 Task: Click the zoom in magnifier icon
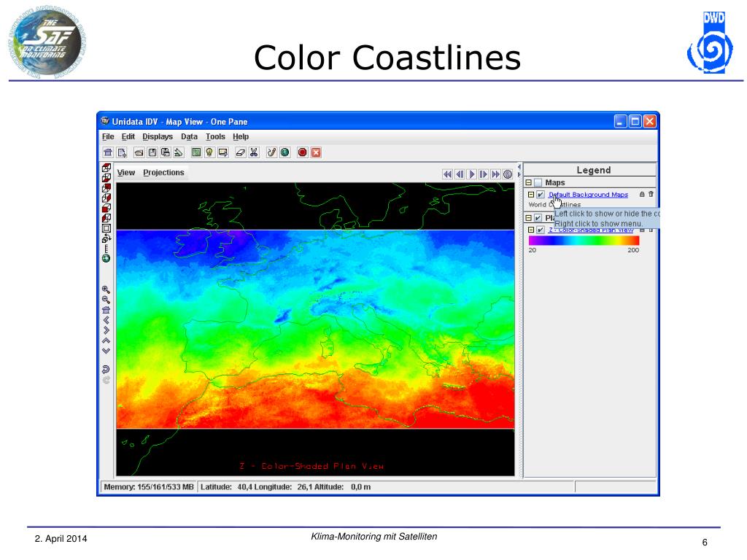(x=107, y=289)
